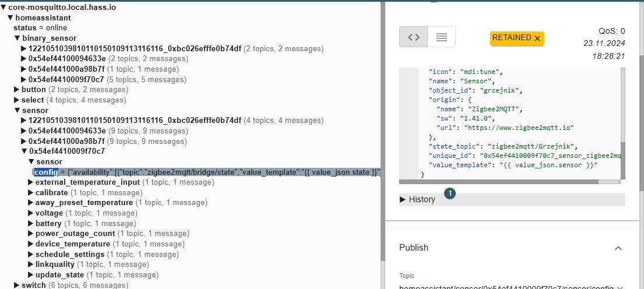644x289 pixels.
Task: Expand the battery topic
Action: tap(31, 224)
